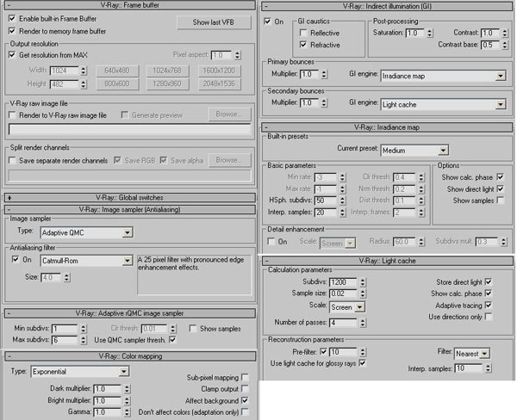
Task: Toggle Render to memory frame buffer
Action: pos(12,31)
